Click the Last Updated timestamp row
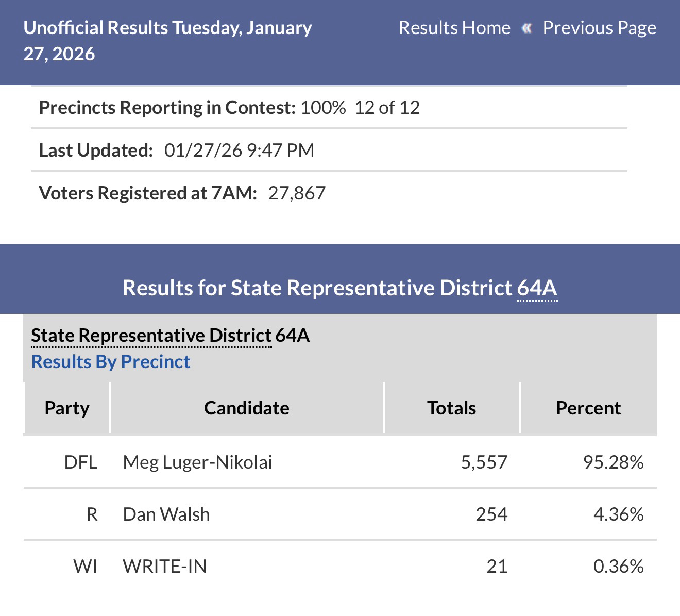Viewport: 680px width, 616px height. pyautogui.click(x=176, y=150)
